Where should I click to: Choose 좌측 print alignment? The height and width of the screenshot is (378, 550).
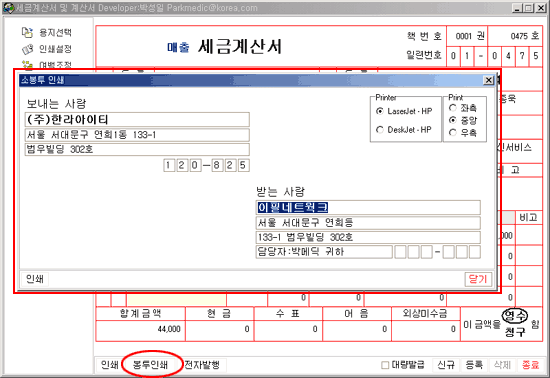pos(453,108)
